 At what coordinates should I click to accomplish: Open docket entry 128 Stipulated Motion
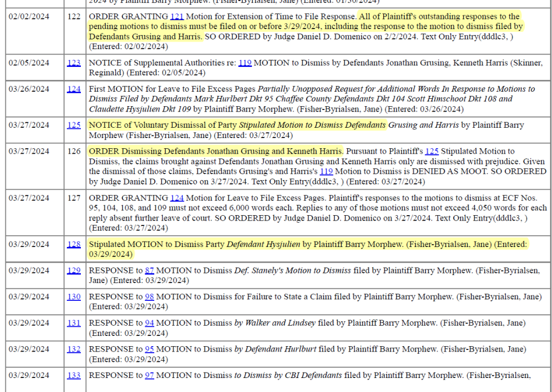point(74,244)
